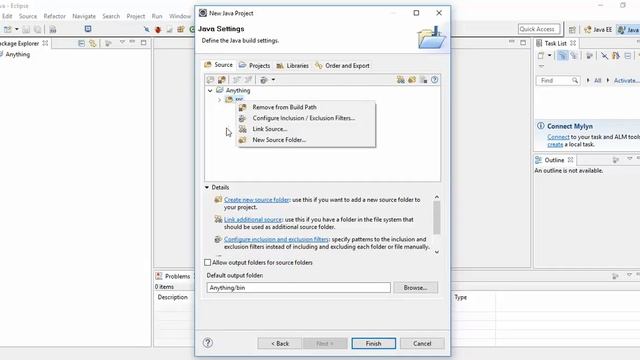Click Collapse All icon in Task List toolbar
Viewport: 640px width, 360px height.
click(x=628, y=56)
